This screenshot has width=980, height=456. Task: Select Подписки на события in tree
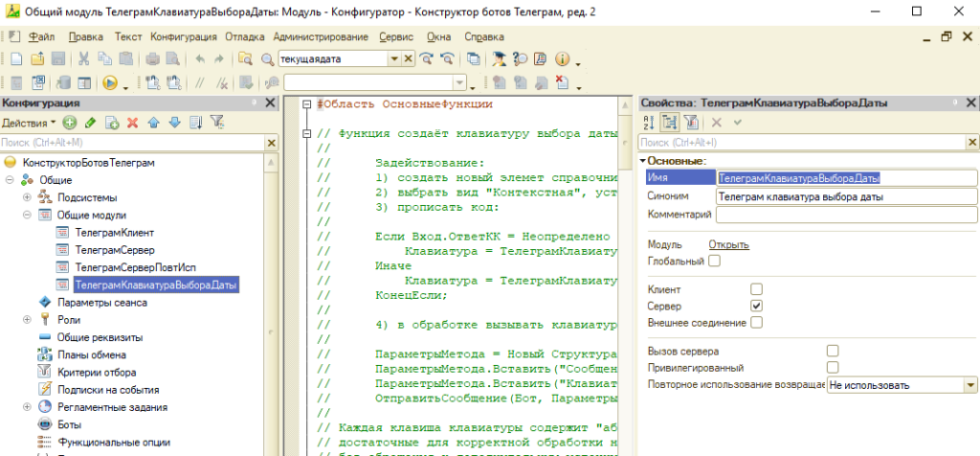(x=108, y=389)
